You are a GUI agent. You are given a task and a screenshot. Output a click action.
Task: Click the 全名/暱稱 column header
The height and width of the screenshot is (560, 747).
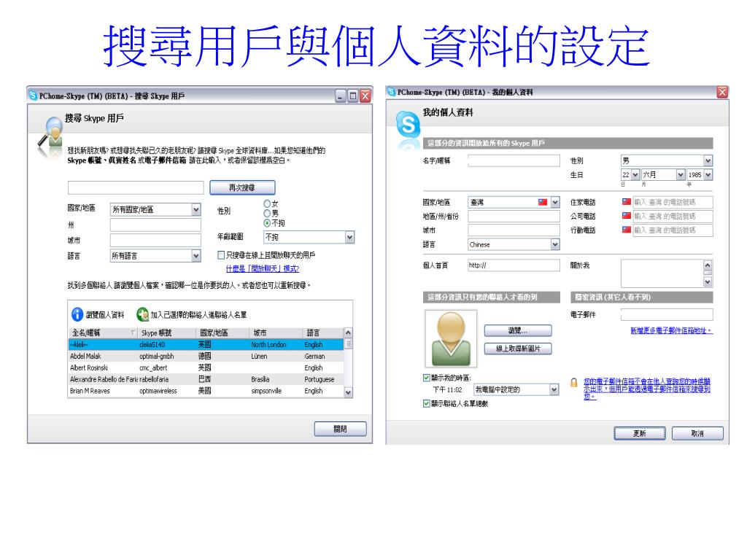[103, 332]
